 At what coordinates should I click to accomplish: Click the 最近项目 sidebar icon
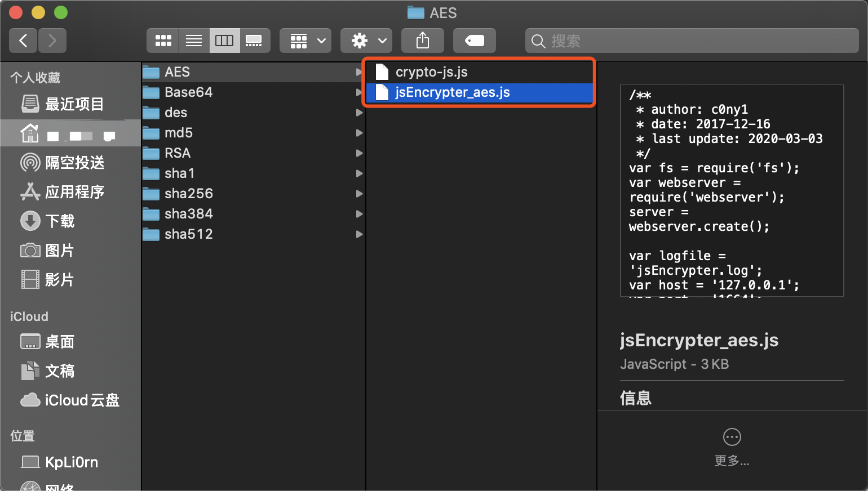pyautogui.click(x=30, y=104)
